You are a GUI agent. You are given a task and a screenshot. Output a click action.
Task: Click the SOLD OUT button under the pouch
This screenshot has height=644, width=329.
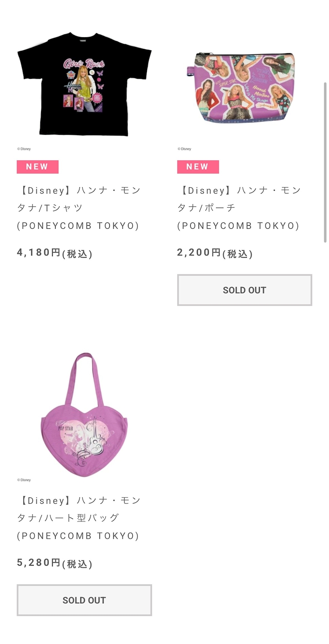[244, 290]
